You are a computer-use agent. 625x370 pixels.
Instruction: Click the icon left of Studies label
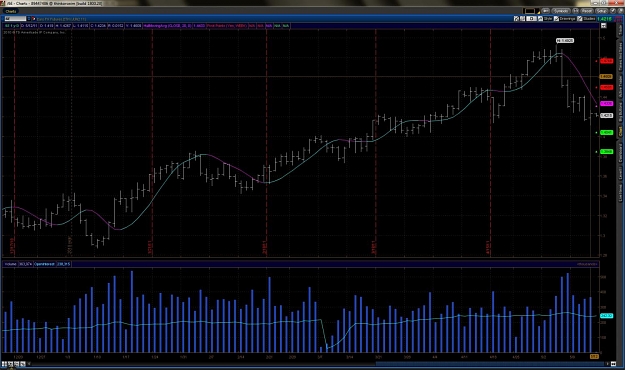point(580,19)
